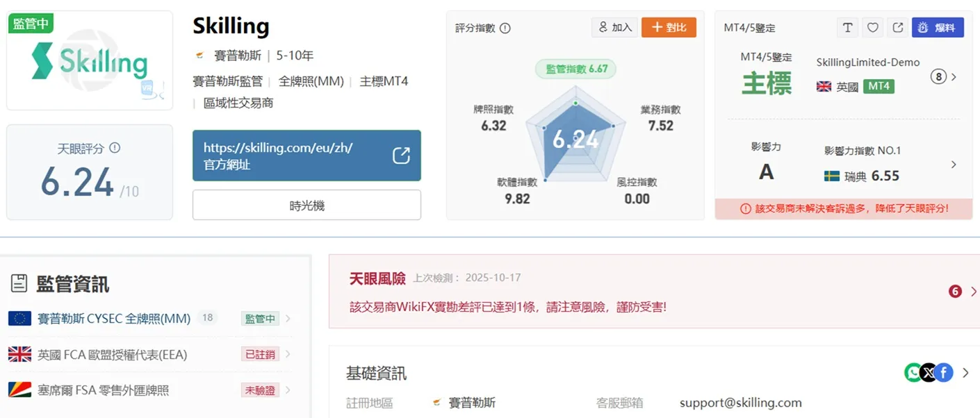980x418 pixels.
Task: Click 監管中 status tag on CYSEC row
Action: [260, 319]
